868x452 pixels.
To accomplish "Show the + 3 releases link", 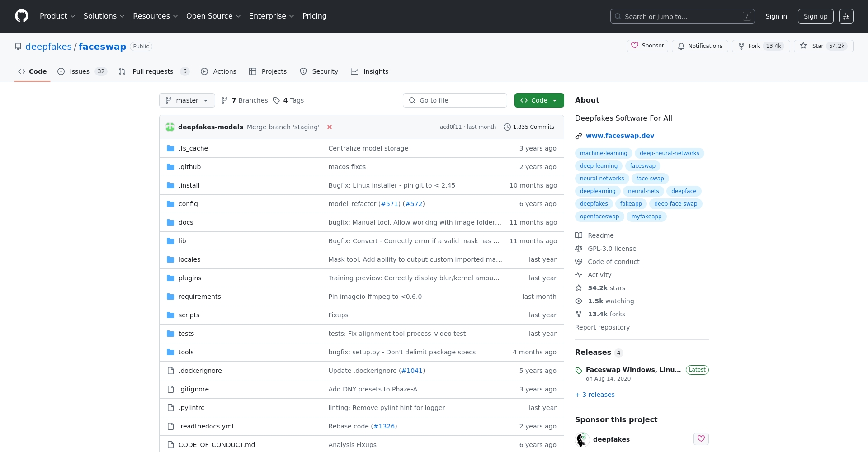I will [595, 395].
